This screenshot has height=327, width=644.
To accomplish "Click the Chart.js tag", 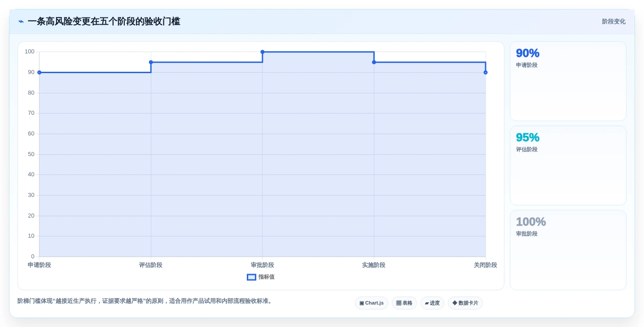I will (371, 303).
